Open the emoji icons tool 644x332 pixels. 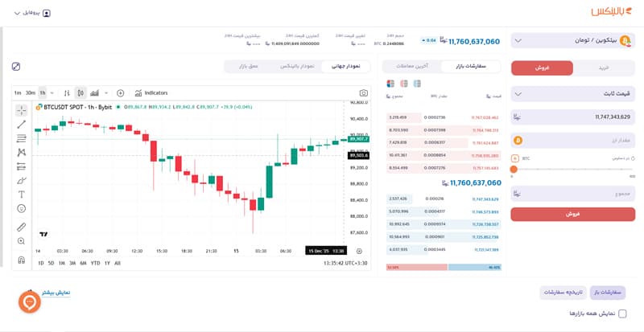[22, 208]
